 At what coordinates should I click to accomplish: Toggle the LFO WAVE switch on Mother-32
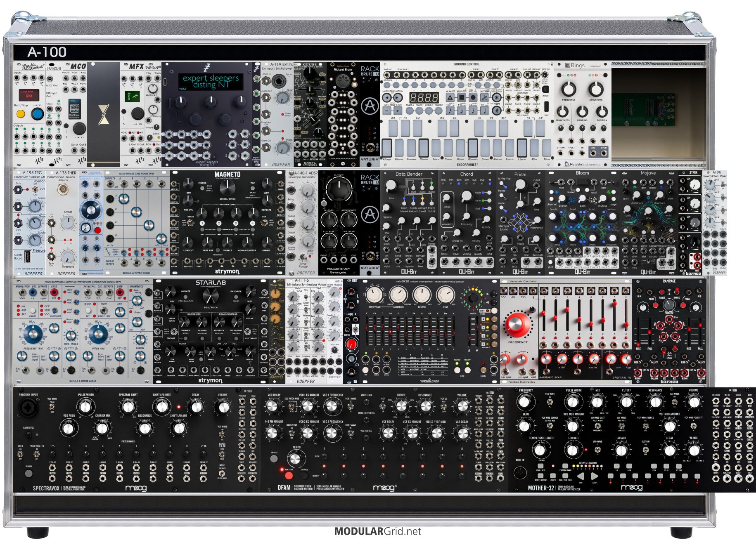pos(597,449)
